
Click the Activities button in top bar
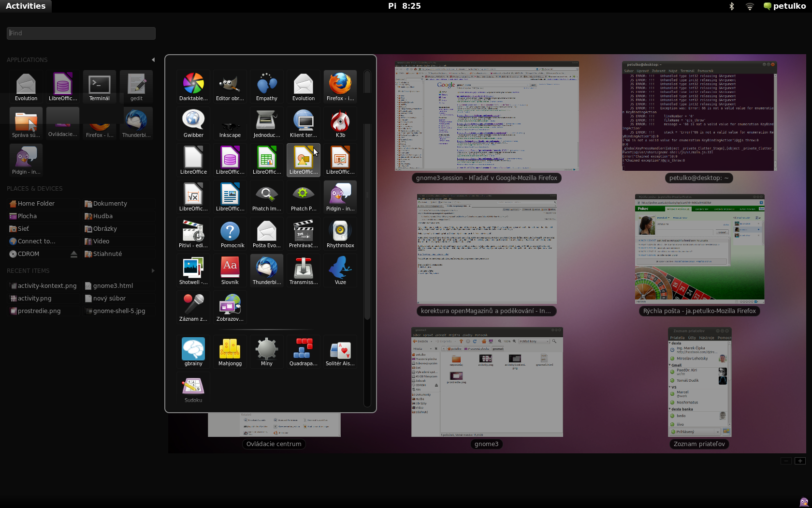click(26, 6)
